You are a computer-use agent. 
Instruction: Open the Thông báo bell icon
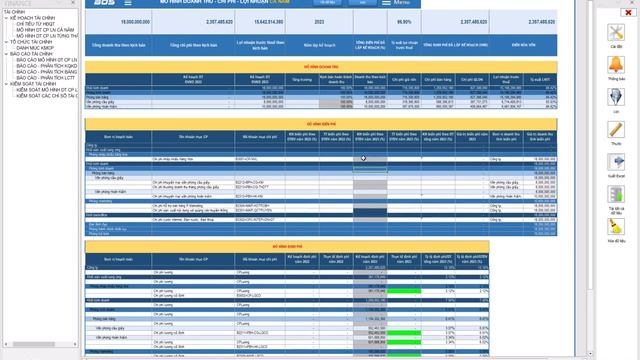[x=616, y=64]
